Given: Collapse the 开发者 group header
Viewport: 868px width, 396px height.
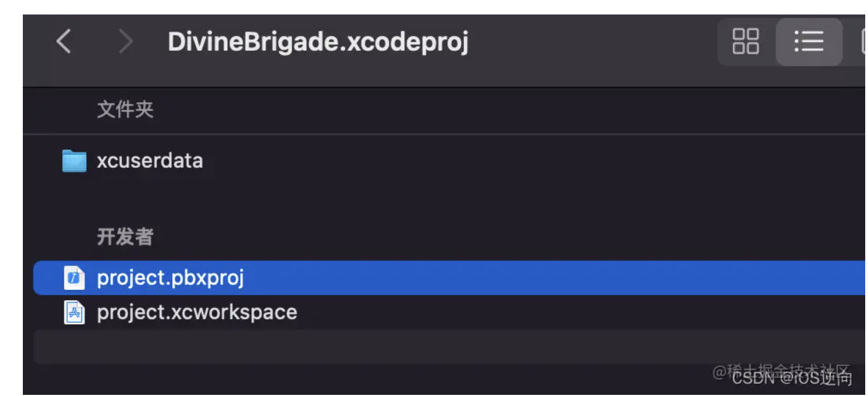Looking at the screenshot, I should point(125,237).
